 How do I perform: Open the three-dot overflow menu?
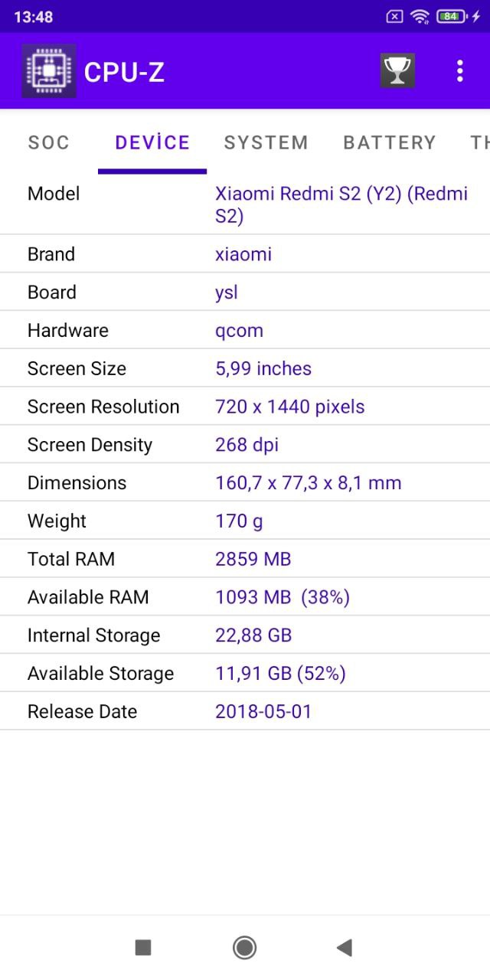459,71
